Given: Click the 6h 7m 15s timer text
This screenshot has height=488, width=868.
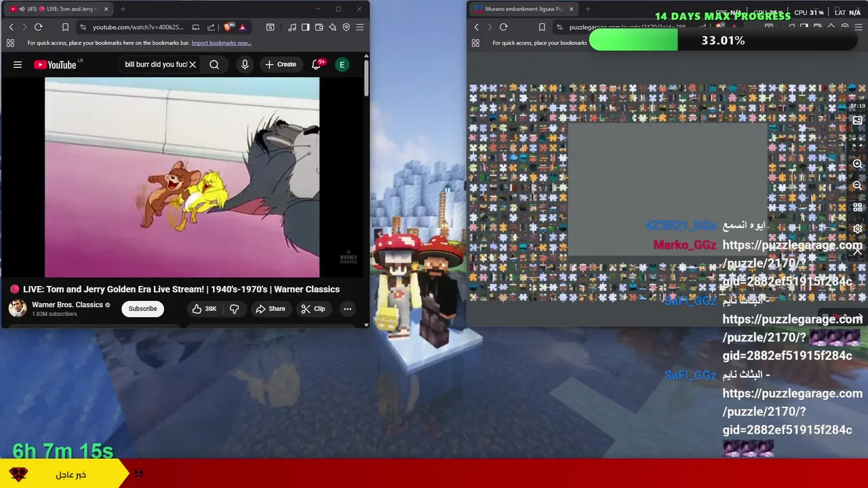Looking at the screenshot, I should tap(62, 451).
